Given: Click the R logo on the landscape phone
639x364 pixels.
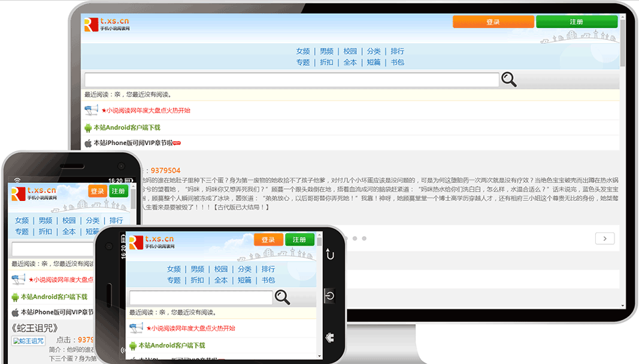Looking at the screenshot, I should pos(136,242).
